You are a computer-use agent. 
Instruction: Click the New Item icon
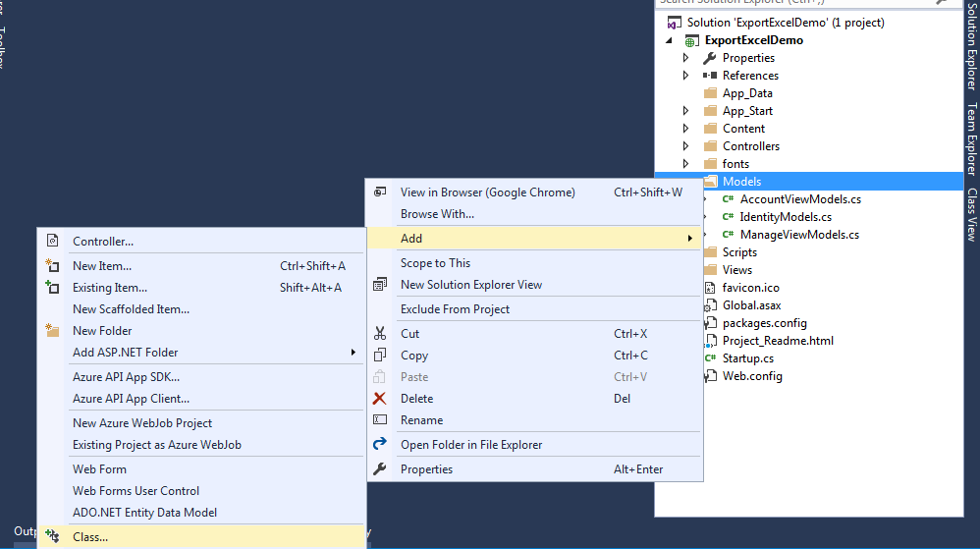coord(52,266)
